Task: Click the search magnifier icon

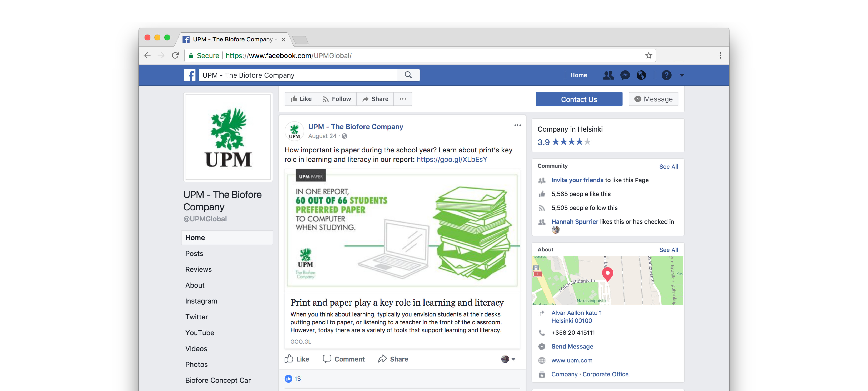Action: click(x=408, y=75)
